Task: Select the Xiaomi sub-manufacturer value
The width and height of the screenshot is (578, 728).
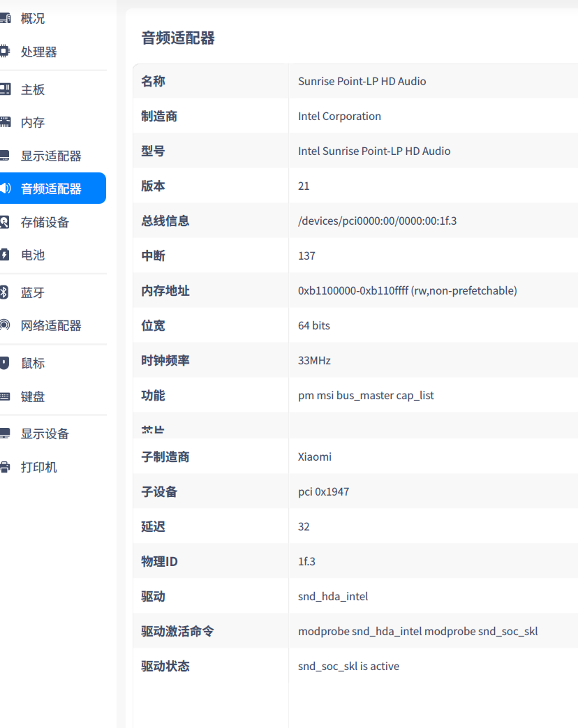Action: click(x=315, y=457)
